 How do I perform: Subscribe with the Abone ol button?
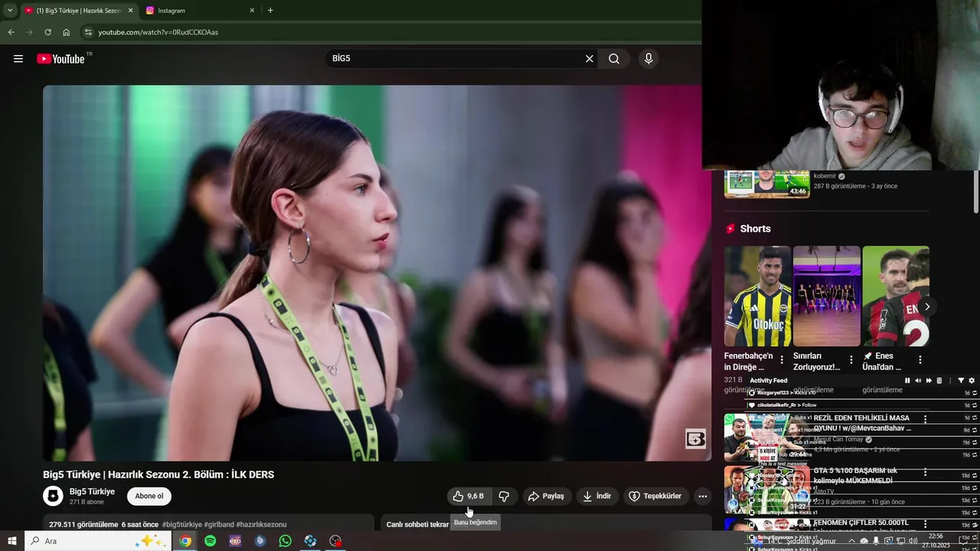point(149,496)
